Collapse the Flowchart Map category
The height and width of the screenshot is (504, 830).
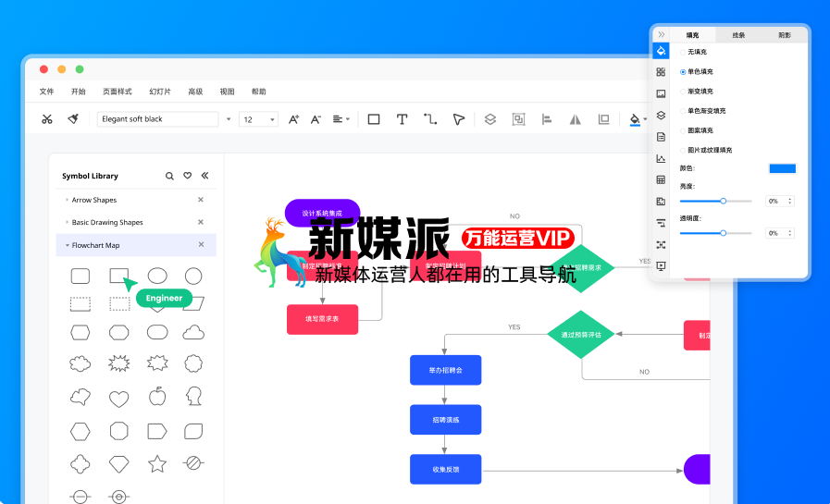(68, 245)
